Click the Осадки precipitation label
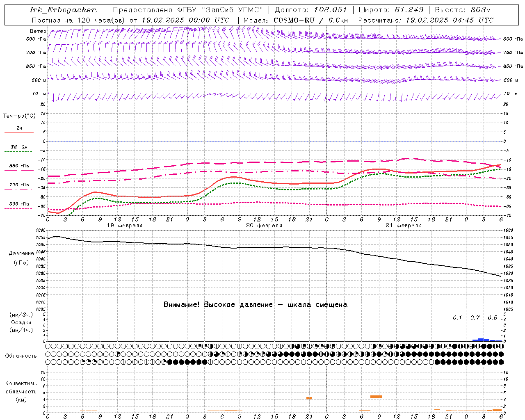This screenshot has height=420, width=525. point(21,322)
